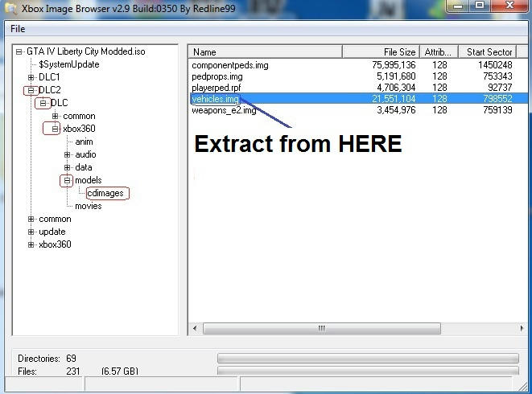Select vehicles.img in file list
This screenshot has width=532, height=394.
coord(216,99)
